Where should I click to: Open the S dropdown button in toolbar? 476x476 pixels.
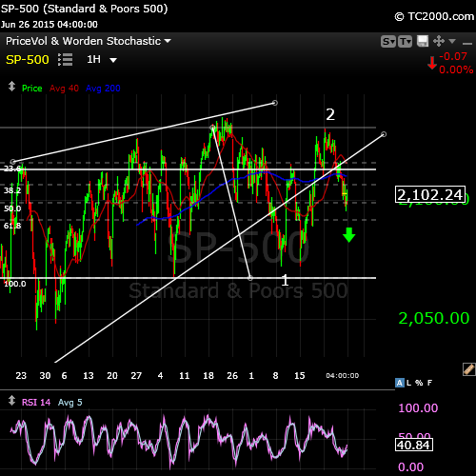pos(388,42)
